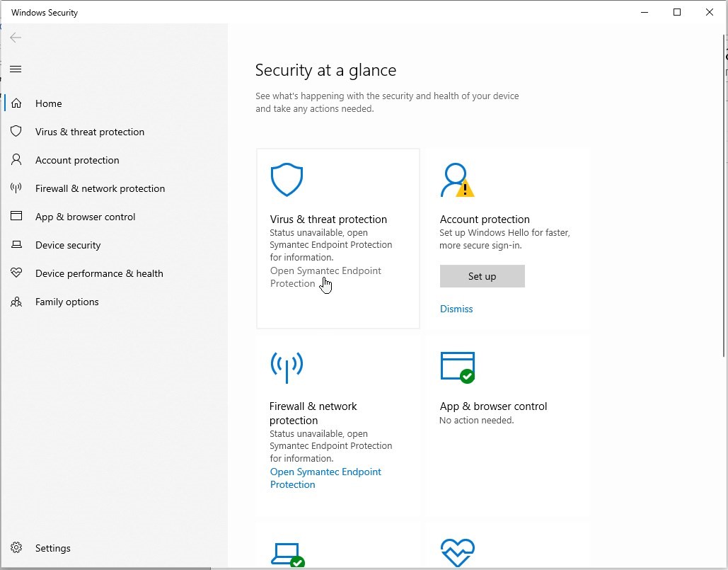Click the Virus & threat protection shield icon in sidebar
Screen dimensions: 728x570
pos(16,132)
